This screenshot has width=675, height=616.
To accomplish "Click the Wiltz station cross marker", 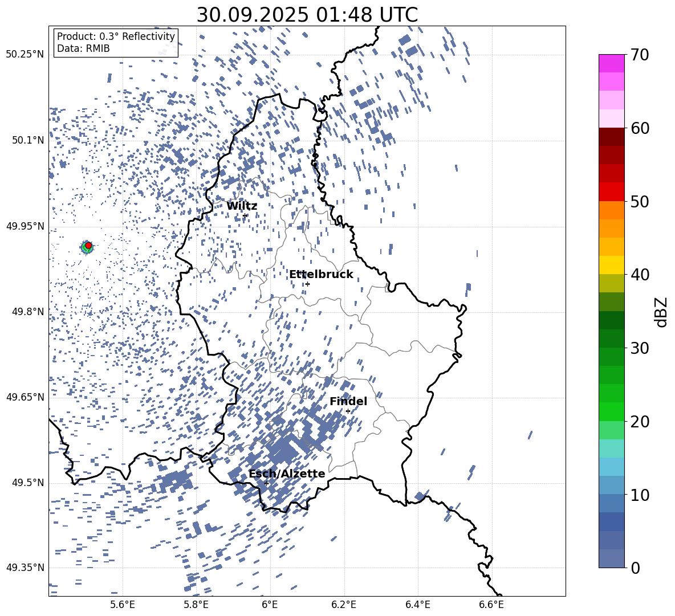I will (x=245, y=215).
